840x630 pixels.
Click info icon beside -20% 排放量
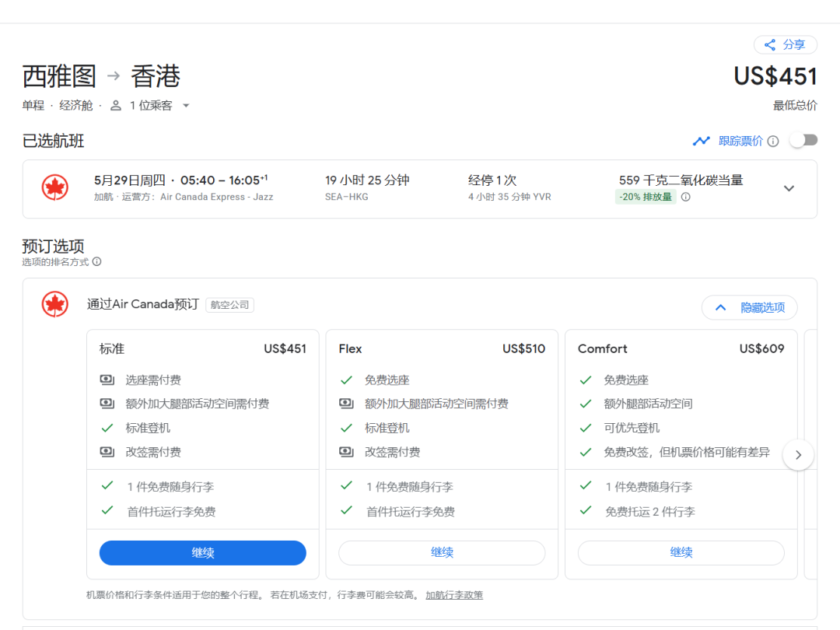tap(686, 197)
